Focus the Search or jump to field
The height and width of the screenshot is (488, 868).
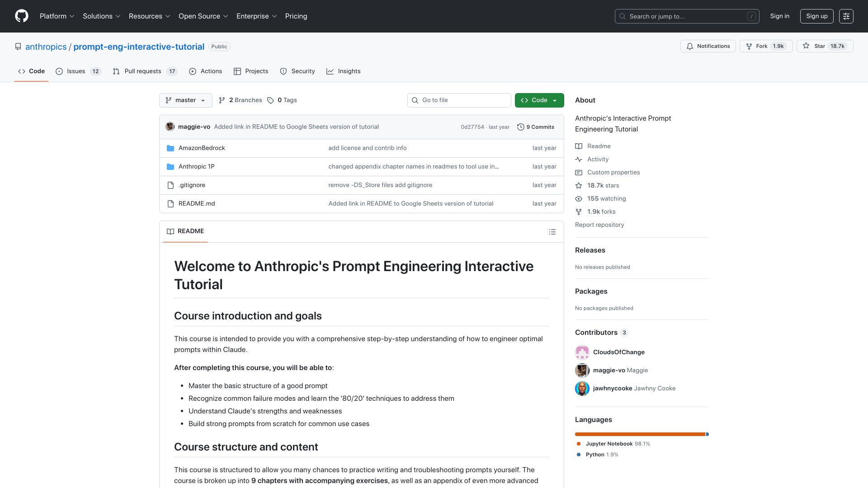click(x=687, y=16)
